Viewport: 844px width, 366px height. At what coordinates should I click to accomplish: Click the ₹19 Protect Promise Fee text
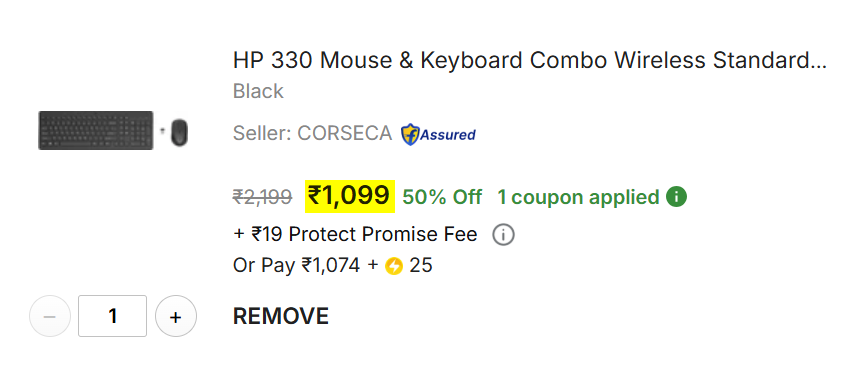coord(355,235)
